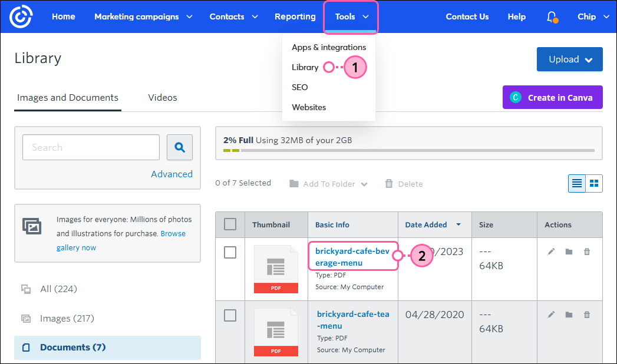Screen dimensions: 617x364
Task: Click the Create in Canva button
Action: coord(552,97)
